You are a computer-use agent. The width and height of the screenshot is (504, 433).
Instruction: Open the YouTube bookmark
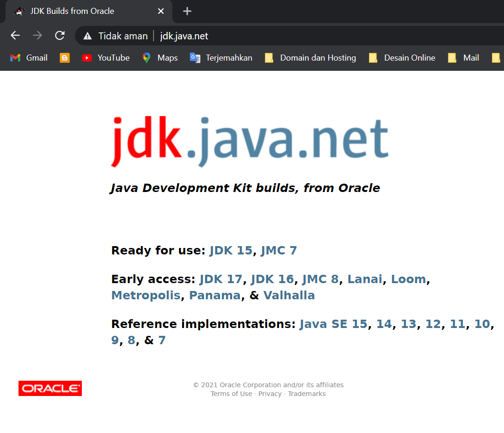click(106, 58)
